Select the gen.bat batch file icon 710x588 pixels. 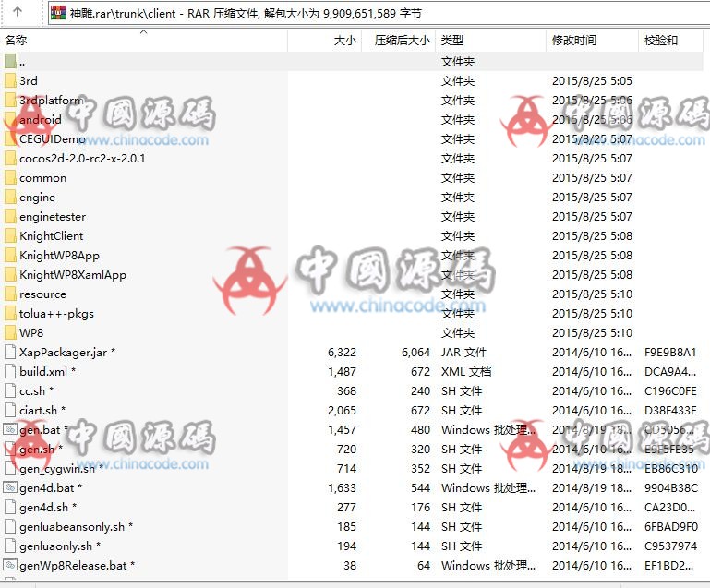(x=10, y=429)
